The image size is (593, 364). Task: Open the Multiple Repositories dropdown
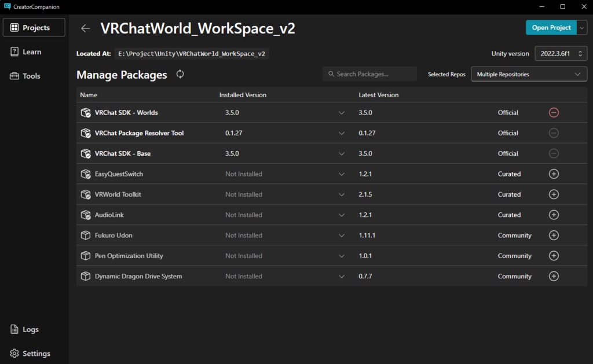point(529,74)
